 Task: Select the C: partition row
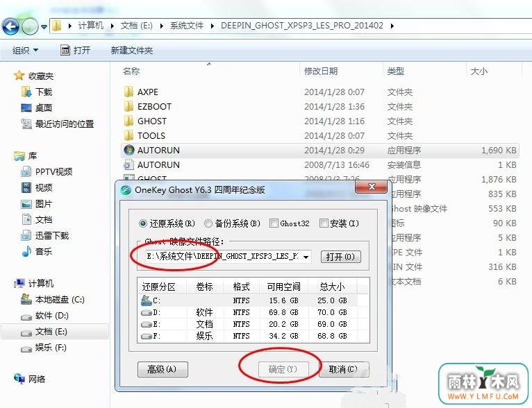pos(249,300)
